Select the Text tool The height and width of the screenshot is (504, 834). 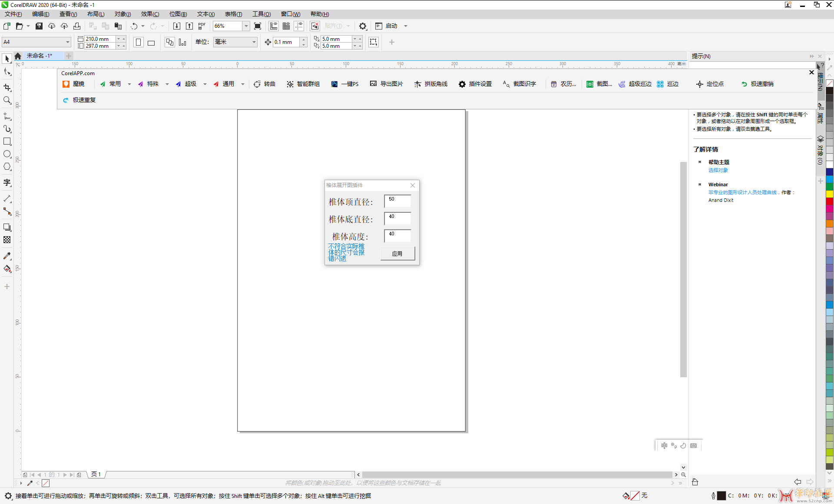coord(7,182)
